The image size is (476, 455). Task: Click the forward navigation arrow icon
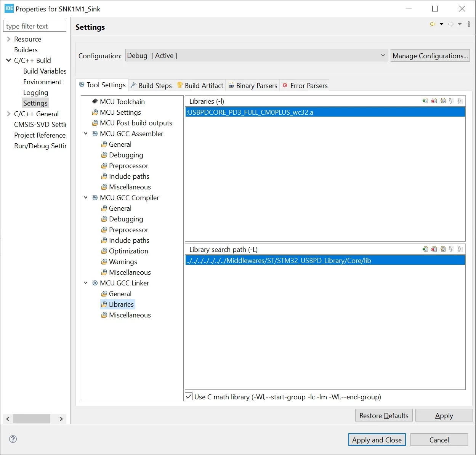451,24
